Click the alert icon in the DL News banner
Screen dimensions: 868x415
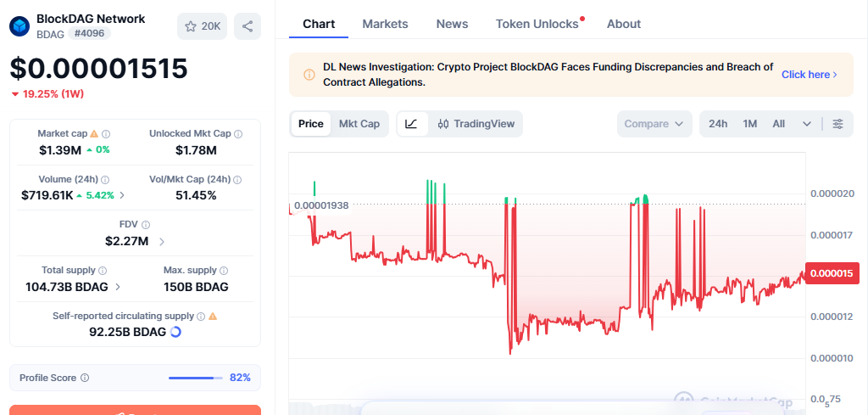(309, 75)
